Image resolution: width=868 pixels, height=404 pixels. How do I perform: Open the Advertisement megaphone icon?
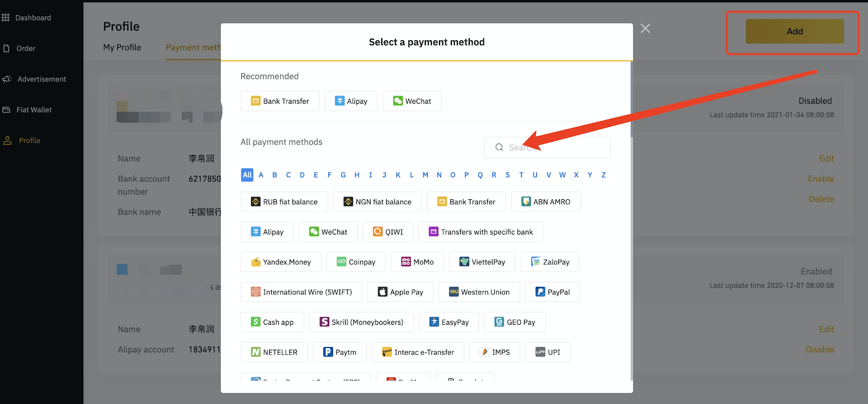7,79
